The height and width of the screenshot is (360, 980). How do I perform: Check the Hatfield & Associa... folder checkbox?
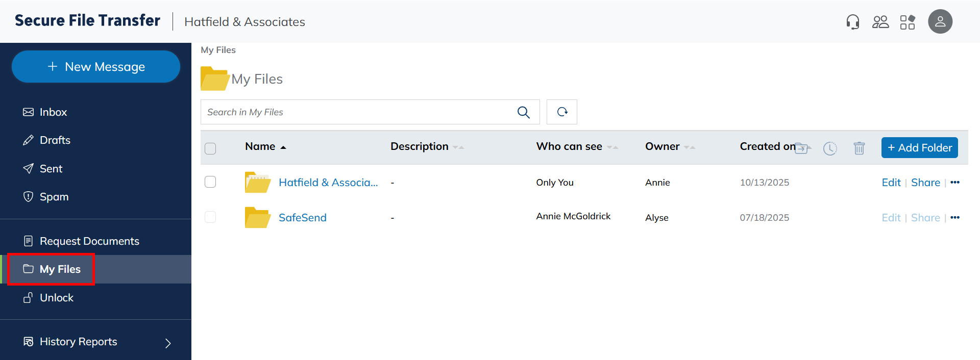tap(210, 182)
